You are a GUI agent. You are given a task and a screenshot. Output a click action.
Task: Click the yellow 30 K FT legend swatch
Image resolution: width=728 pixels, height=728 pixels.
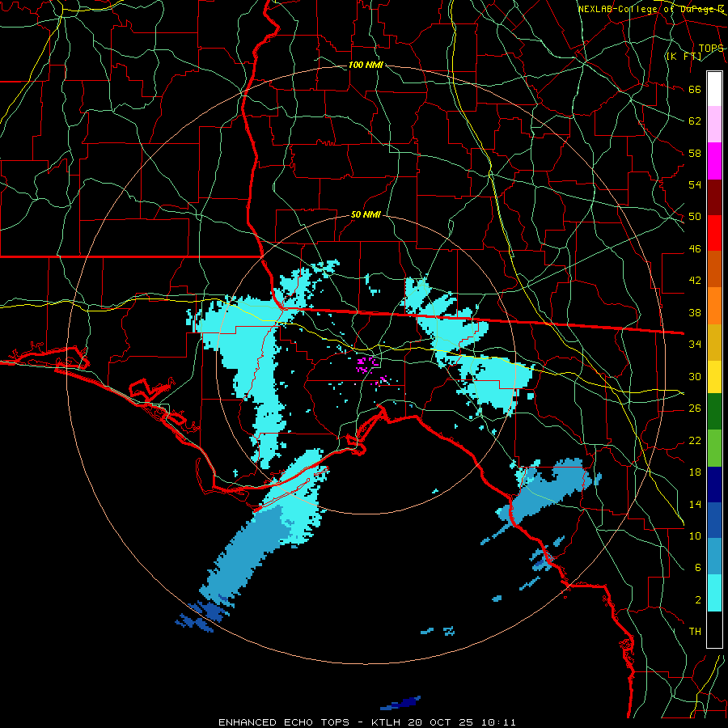point(714,376)
